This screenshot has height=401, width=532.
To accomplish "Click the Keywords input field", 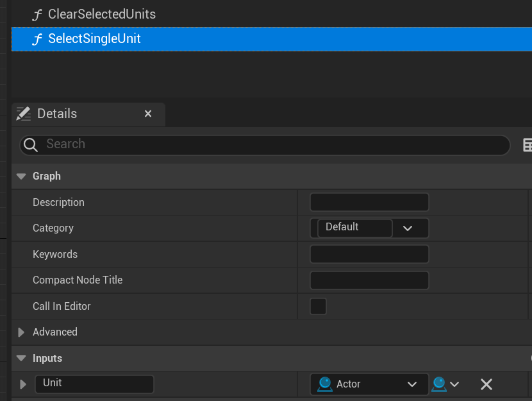I will point(369,254).
